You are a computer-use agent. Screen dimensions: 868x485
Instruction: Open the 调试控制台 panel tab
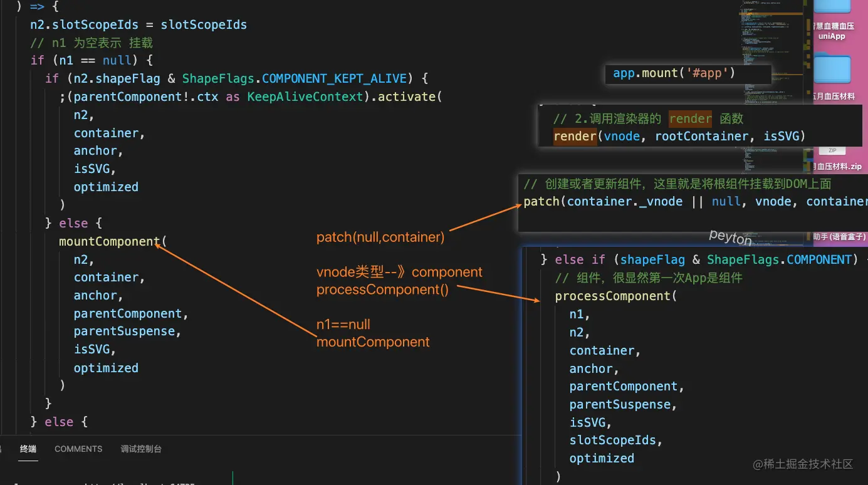141,449
